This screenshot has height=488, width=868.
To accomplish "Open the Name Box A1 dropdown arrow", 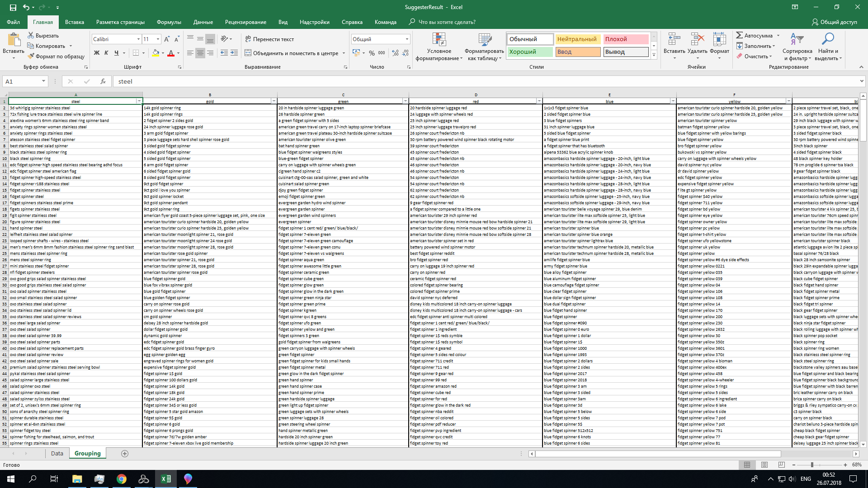I will (43, 81).
